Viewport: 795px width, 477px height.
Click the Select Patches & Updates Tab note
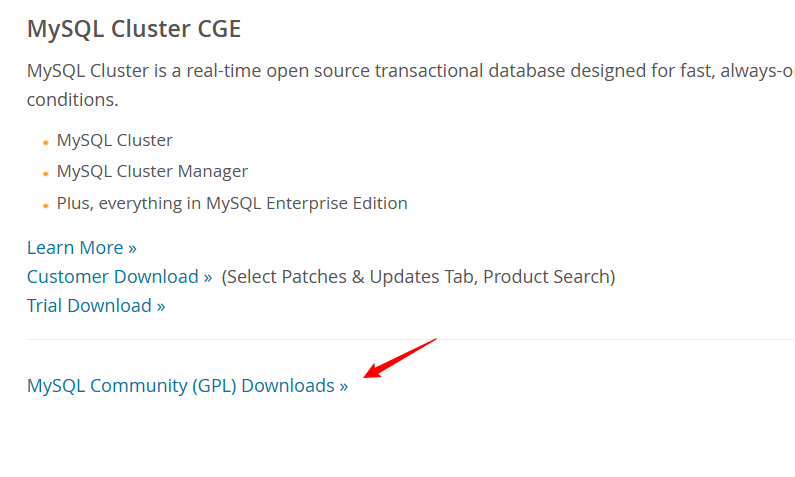418,277
